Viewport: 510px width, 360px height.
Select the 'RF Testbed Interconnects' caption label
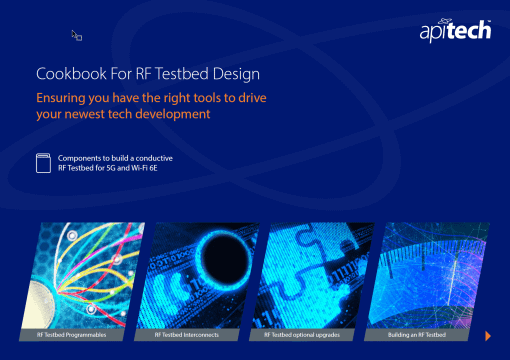tap(187, 335)
